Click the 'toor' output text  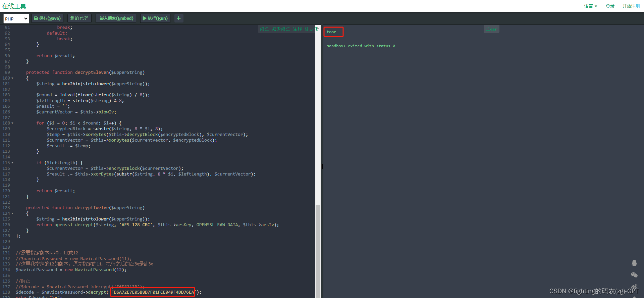pos(331,32)
